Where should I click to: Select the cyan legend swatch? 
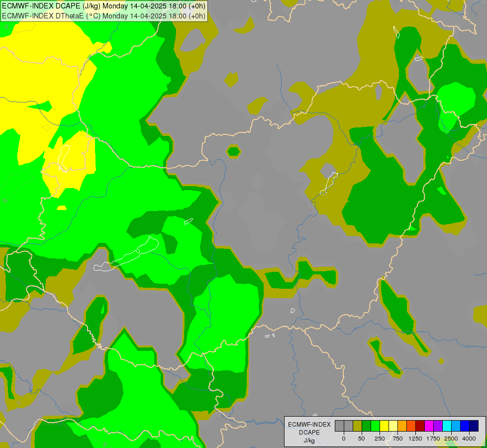coord(447,426)
